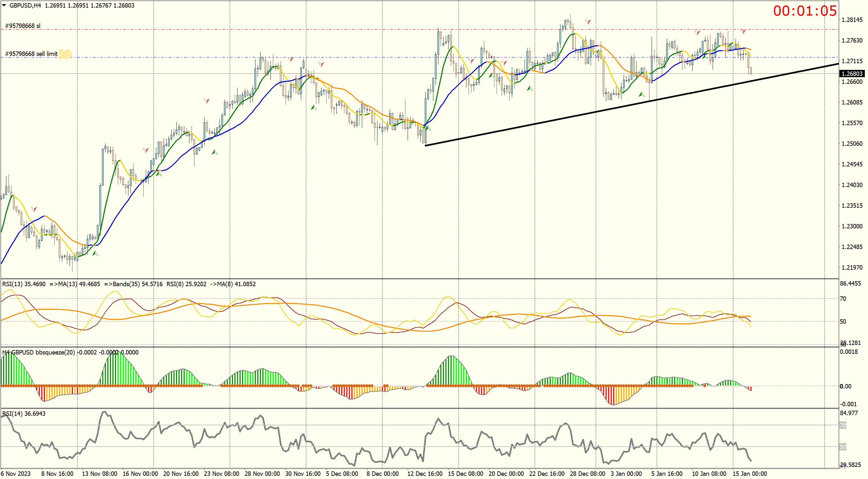Click the #95798668 sl order label
The width and height of the screenshot is (868, 479).
(x=23, y=26)
